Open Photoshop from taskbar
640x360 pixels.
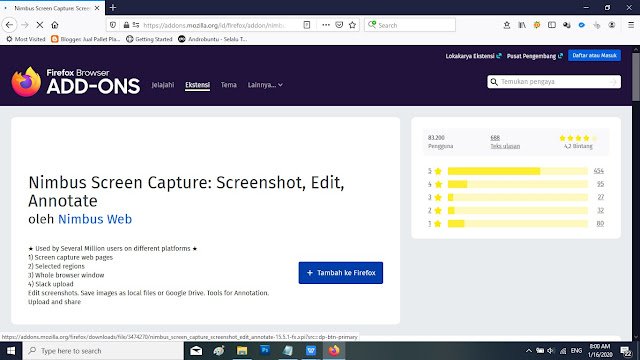coord(265,351)
